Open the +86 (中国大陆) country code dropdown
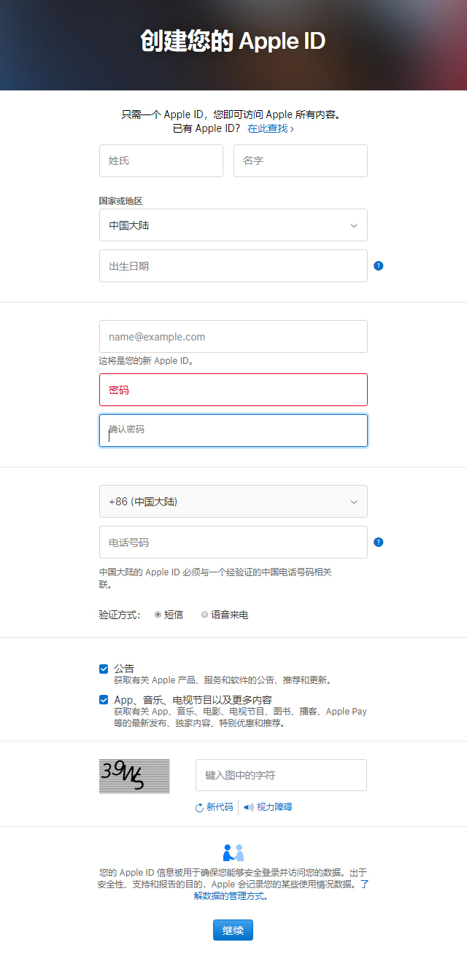Viewport: 467px width, 980px height. (x=233, y=502)
